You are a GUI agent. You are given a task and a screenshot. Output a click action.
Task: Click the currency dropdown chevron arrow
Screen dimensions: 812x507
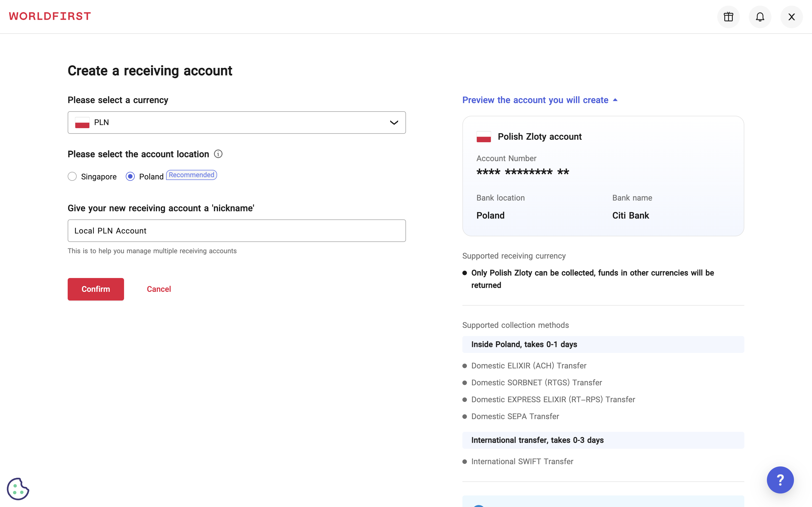(x=394, y=123)
